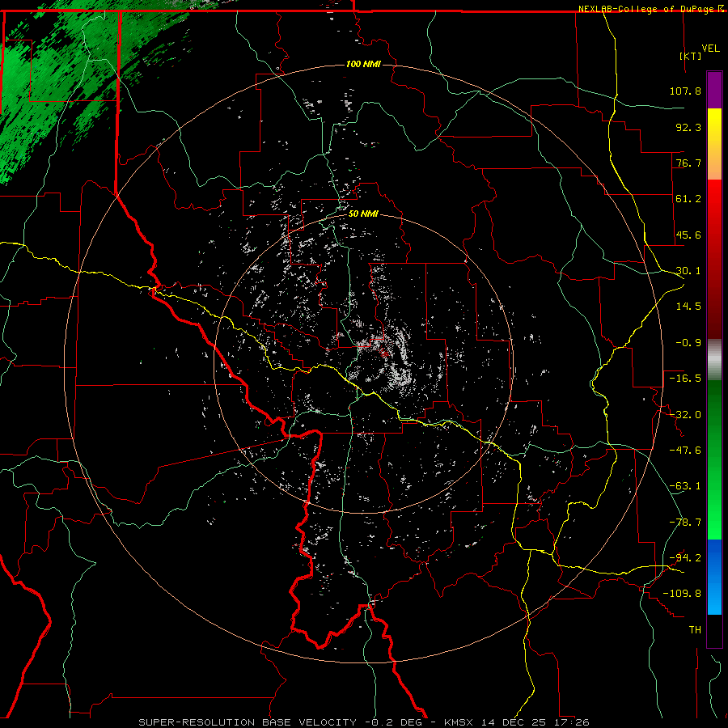Click the 45.6 velocity scale value

tap(688, 235)
